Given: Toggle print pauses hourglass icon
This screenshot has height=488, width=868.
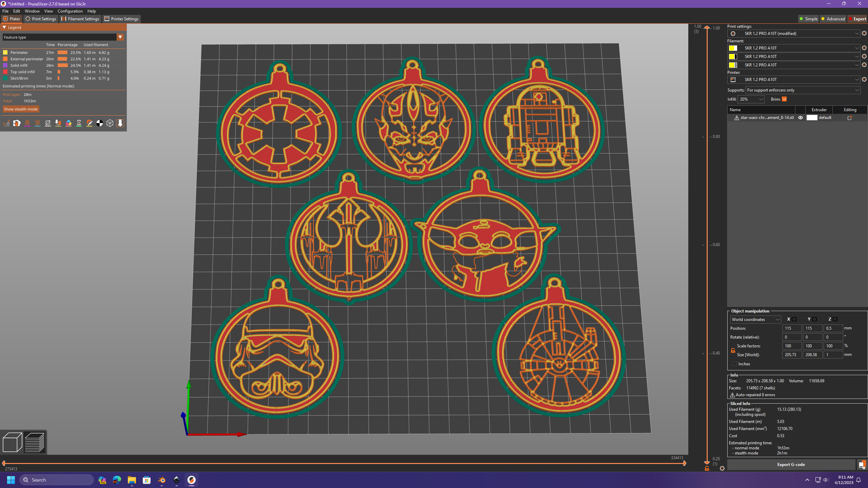Looking at the screenshot, I should 79,123.
